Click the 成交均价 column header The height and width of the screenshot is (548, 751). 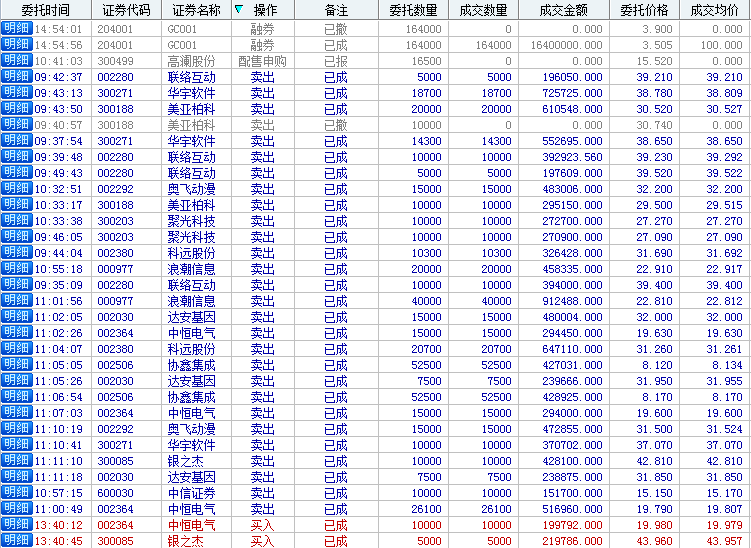pos(715,10)
